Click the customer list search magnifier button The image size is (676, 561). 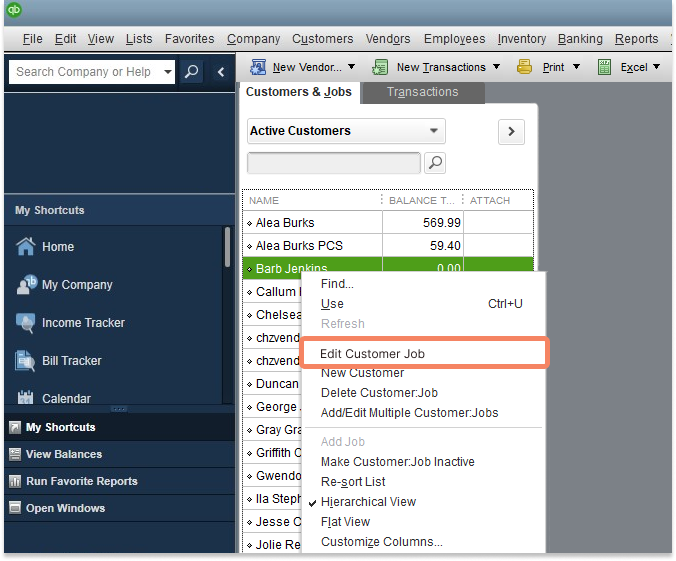(435, 163)
